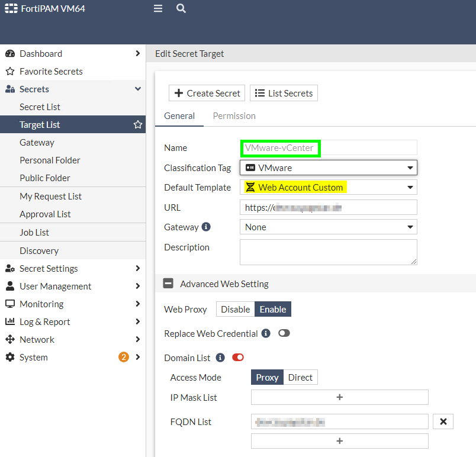Click the List Secrets button
476x457 pixels.
(x=284, y=93)
